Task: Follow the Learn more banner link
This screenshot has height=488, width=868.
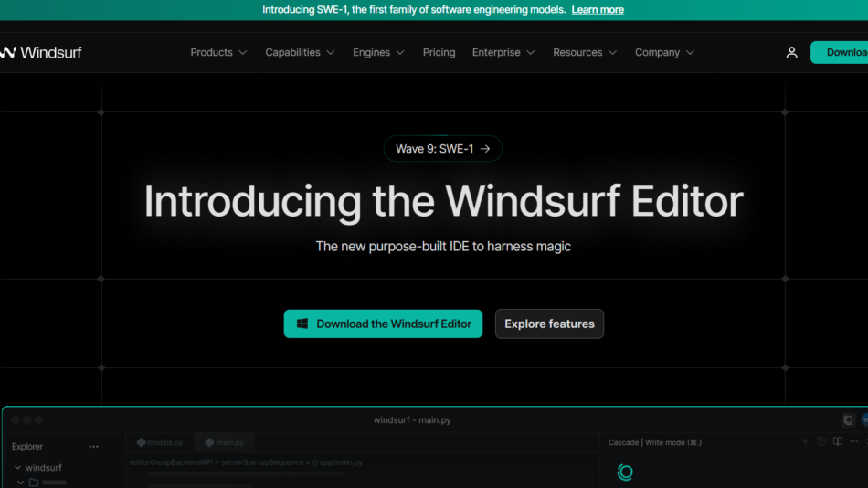Action: [598, 10]
